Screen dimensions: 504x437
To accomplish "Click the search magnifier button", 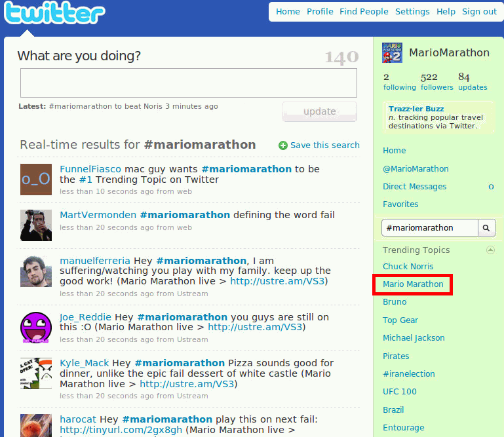I will point(486,228).
